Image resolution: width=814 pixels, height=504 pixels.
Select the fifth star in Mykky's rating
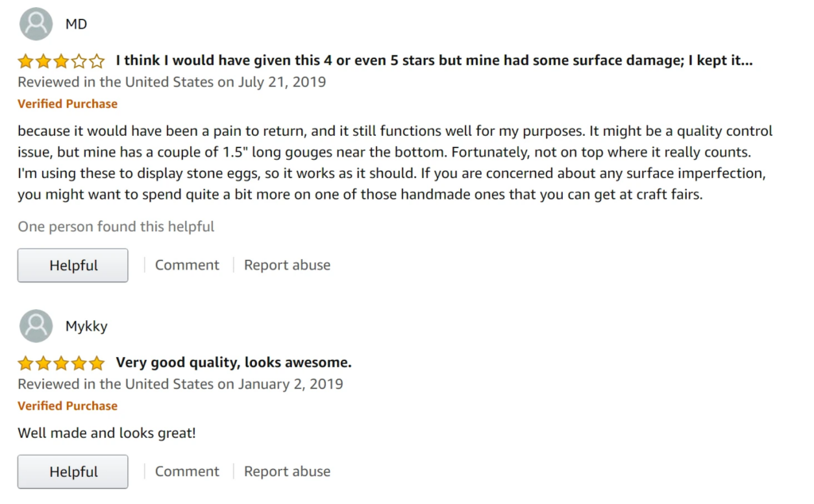coord(97,362)
